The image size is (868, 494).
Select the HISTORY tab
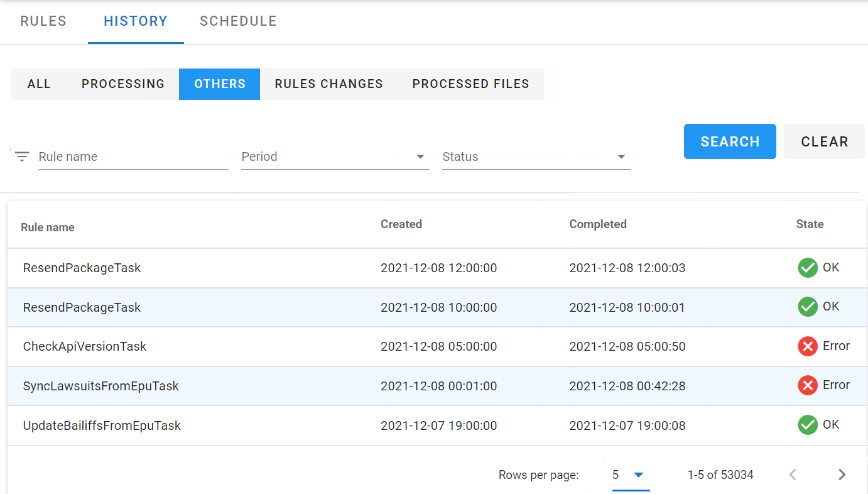point(136,21)
